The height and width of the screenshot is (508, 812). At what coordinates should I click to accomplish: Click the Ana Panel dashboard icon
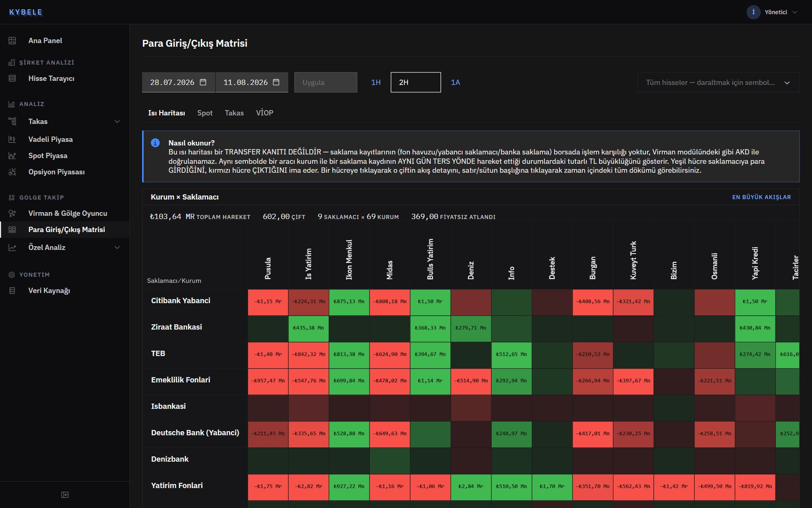12,41
